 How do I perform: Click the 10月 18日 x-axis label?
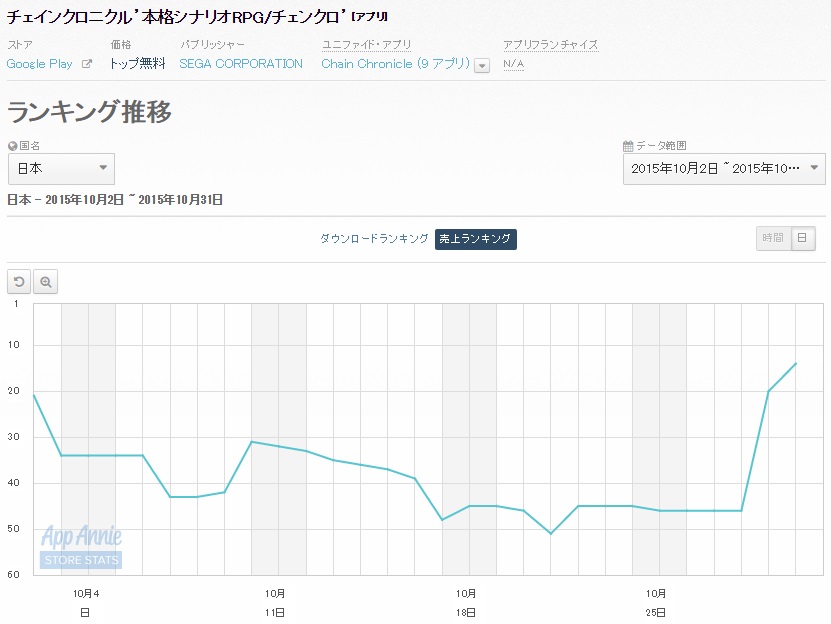coord(466,603)
